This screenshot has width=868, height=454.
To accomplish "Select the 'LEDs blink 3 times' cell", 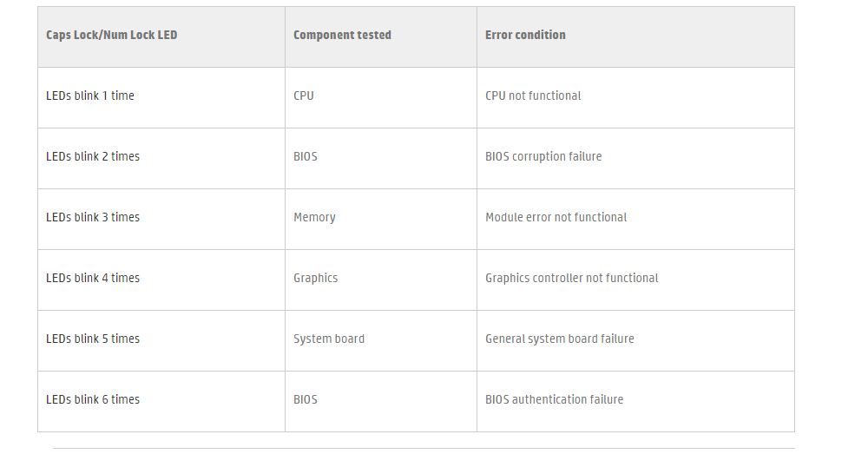I will click(x=93, y=217).
